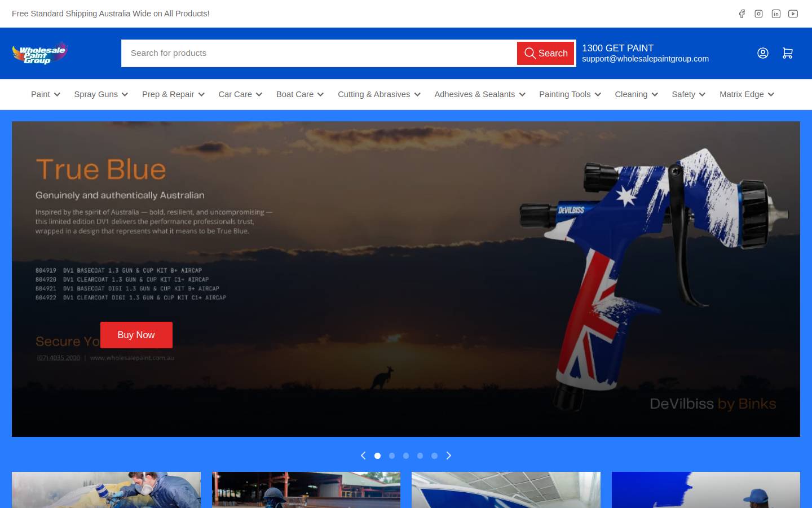This screenshot has width=812, height=508.
Task: Select the first carousel dot
Action: point(378,456)
